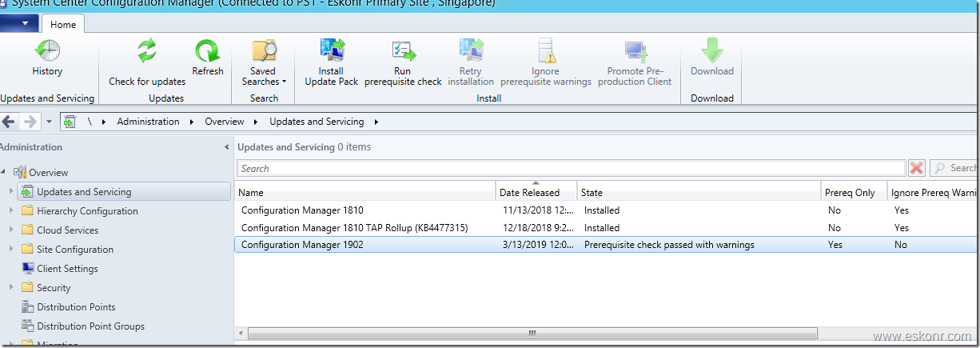Select Configuration Manager 1810 TAP Rollup row
The width and height of the screenshot is (980, 348).
coord(607,228)
